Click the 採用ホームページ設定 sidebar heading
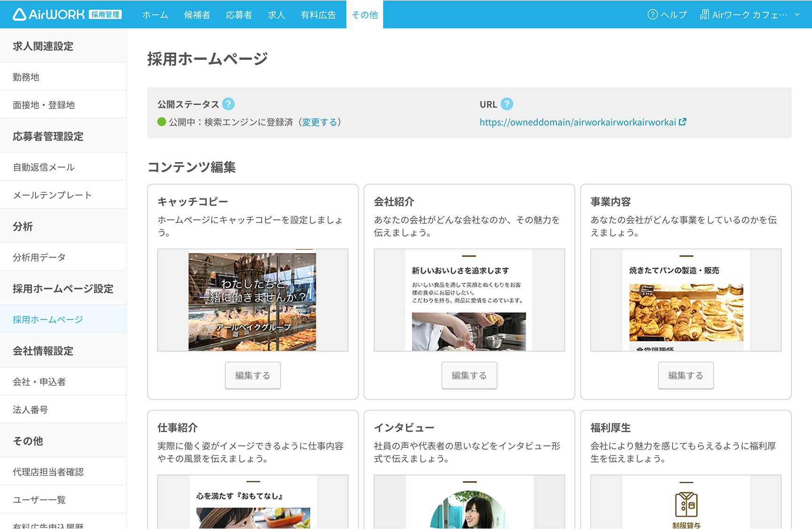 point(63,288)
